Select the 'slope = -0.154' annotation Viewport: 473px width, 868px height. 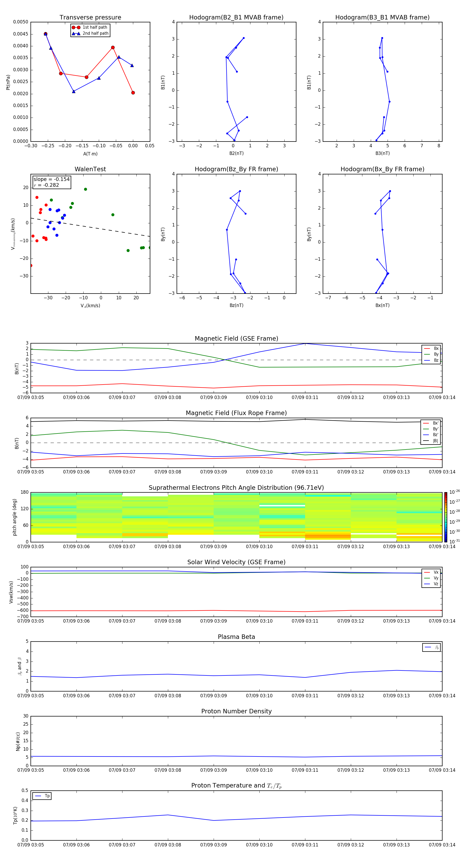click(52, 179)
